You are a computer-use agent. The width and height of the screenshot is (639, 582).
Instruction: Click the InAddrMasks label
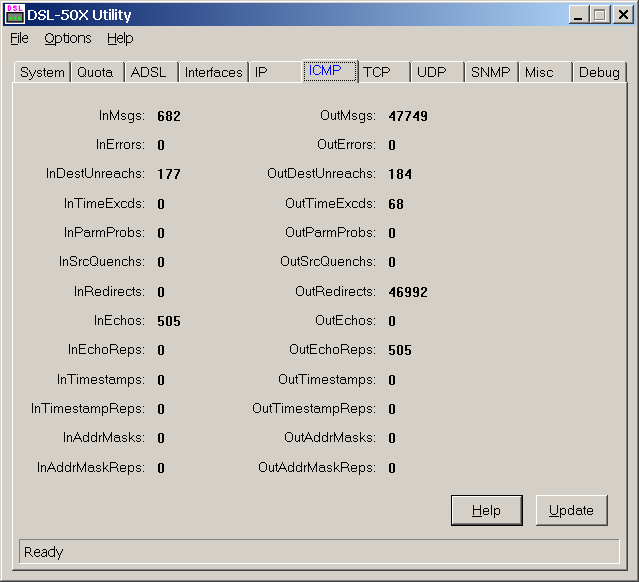click(x=104, y=437)
